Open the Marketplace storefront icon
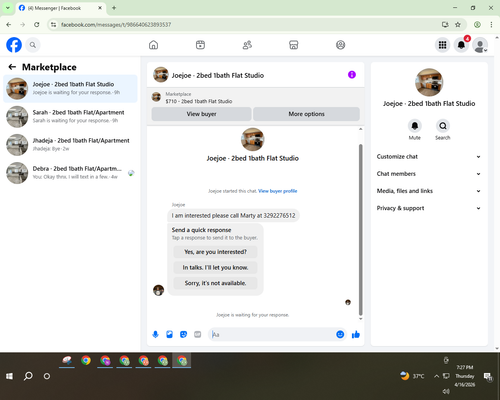This screenshot has width=500, height=400. coord(294,45)
